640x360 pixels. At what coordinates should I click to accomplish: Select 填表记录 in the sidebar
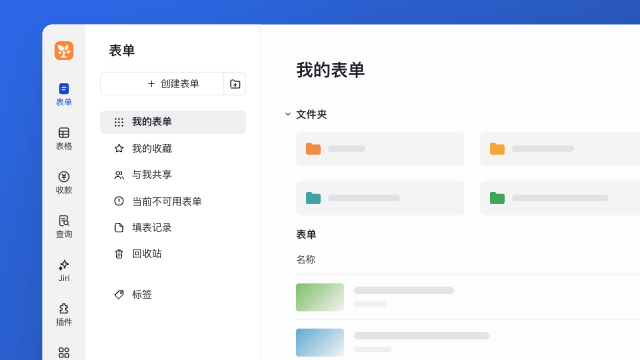coord(173,228)
